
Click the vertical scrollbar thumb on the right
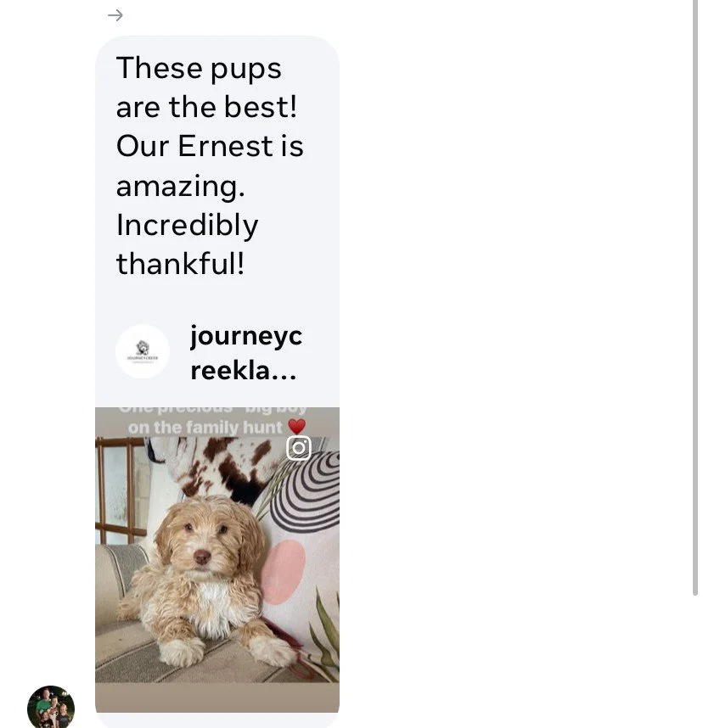click(x=695, y=297)
